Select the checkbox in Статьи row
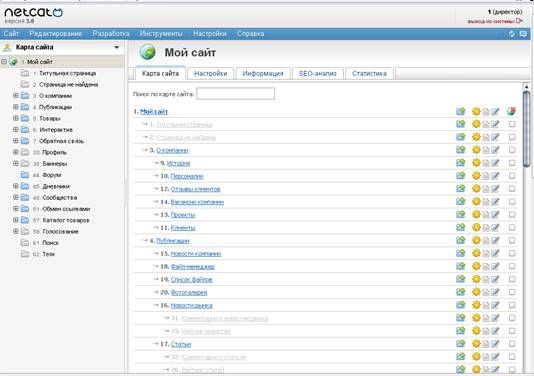 click(x=512, y=344)
